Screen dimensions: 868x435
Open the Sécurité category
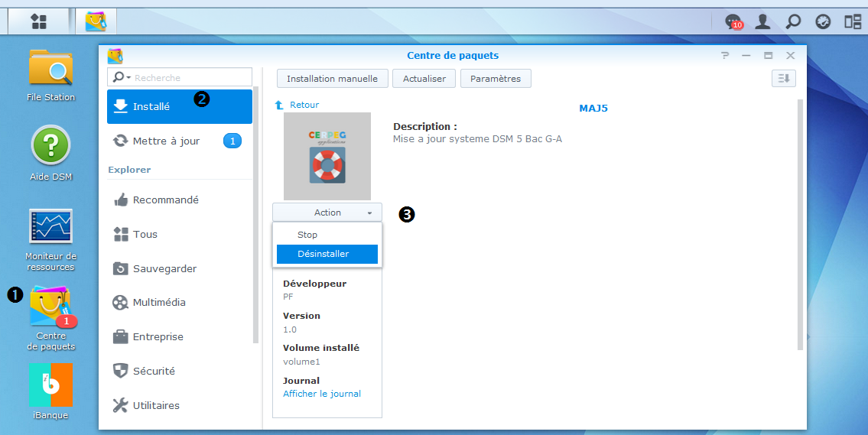click(x=180, y=371)
